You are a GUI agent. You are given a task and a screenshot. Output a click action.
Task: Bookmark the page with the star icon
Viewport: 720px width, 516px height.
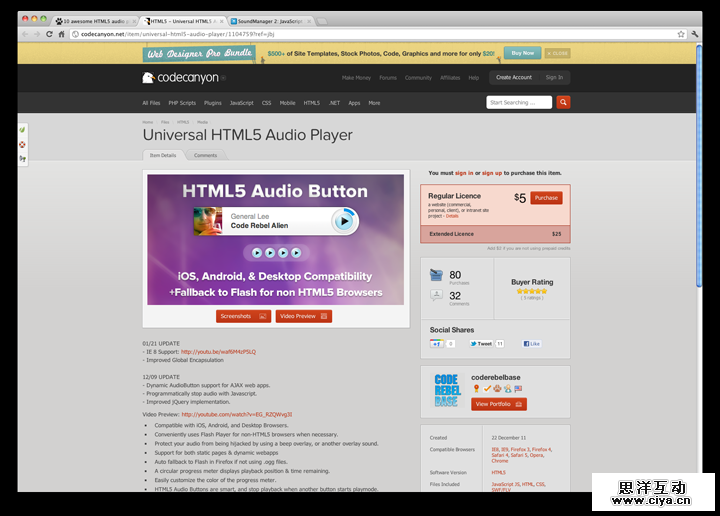click(x=681, y=34)
